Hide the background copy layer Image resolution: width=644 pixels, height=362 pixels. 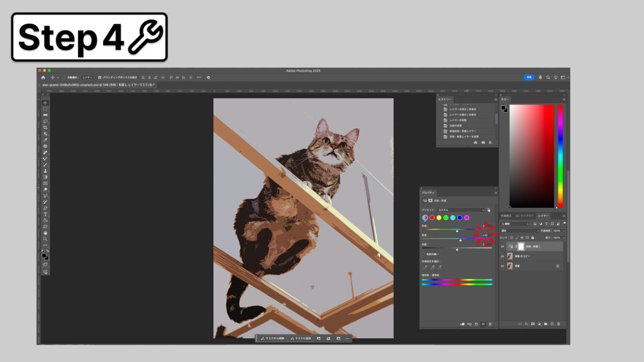502,256
